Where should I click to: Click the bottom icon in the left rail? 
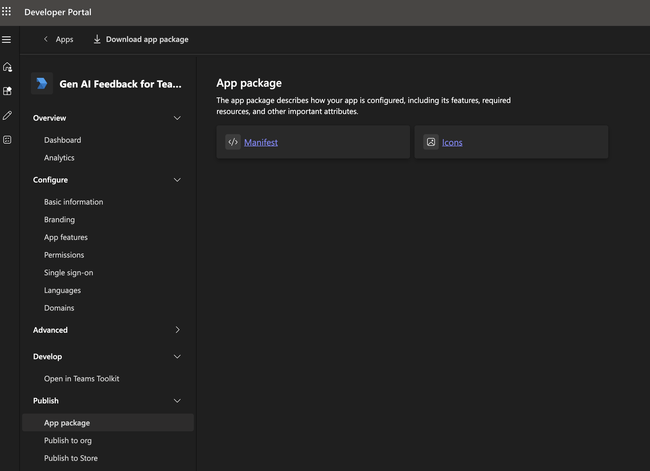(7, 139)
